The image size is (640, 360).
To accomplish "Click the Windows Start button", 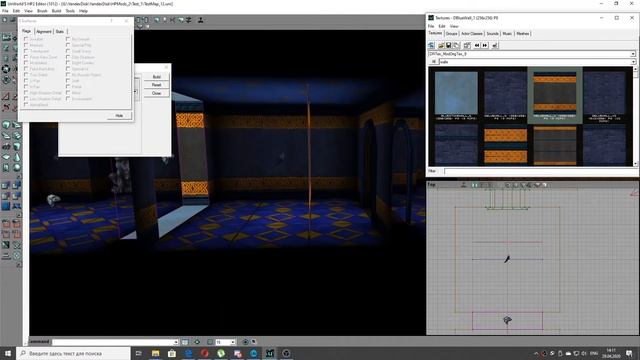I will coord(8,353).
